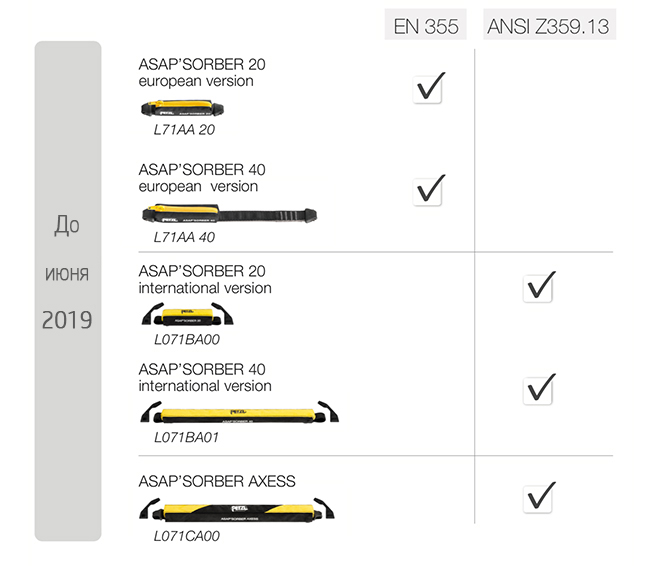The image size is (662, 566).
Task: Click the gray 'До июня 2019' sidebar
Action: tap(67, 290)
